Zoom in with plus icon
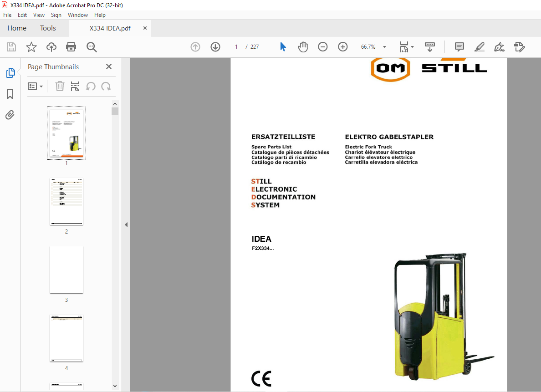The width and height of the screenshot is (541, 392). click(x=342, y=47)
